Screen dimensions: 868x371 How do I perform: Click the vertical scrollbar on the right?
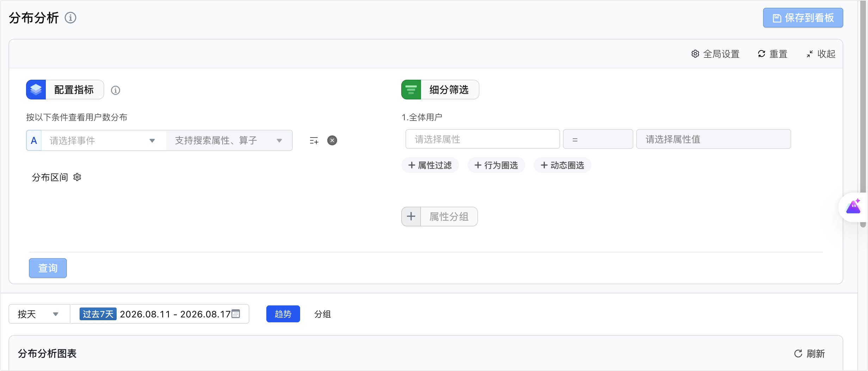pyautogui.click(x=863, y=113)
